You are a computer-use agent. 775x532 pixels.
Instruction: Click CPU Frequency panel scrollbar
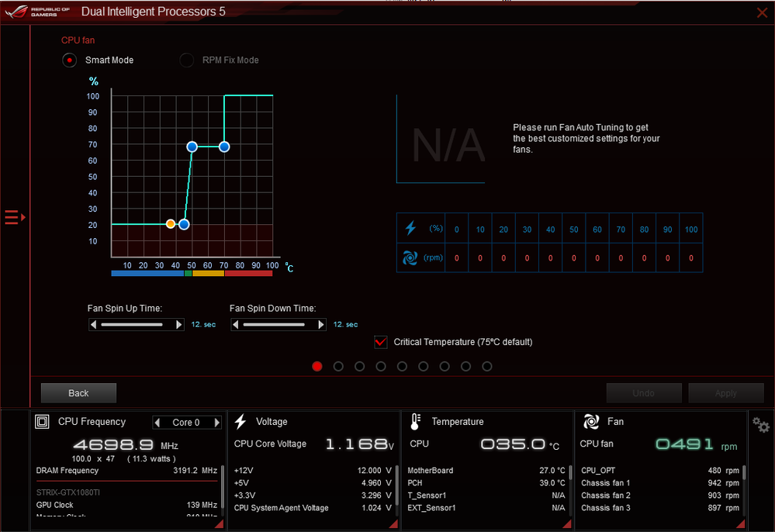pyautogui.click(x=223, y=486)
